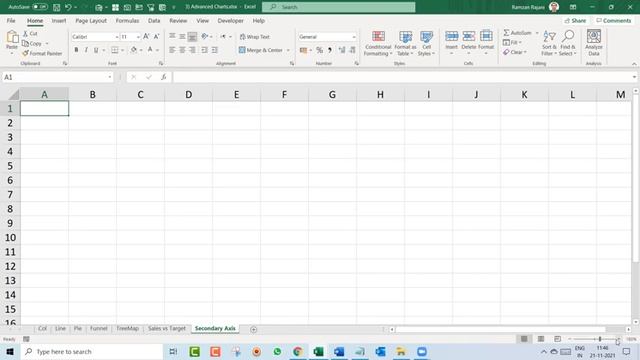Click the Share button

(575, 20)
